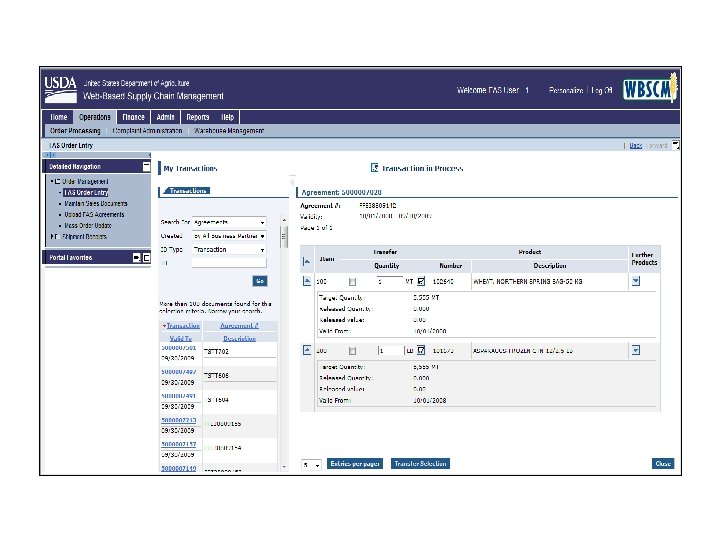Toggle selection checkbox for item 200

352,351
